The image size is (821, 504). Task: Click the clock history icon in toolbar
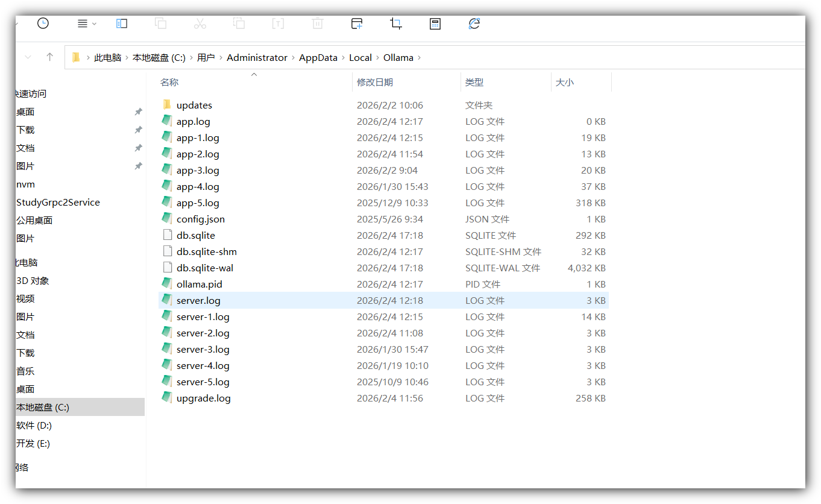point(43,24)
